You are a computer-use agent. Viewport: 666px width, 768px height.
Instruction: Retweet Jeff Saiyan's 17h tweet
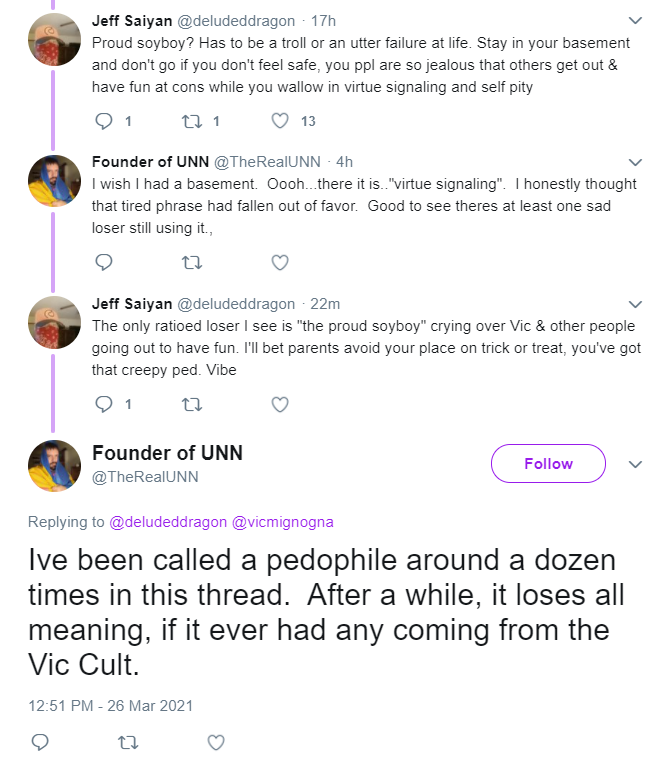tap(192, 121)
